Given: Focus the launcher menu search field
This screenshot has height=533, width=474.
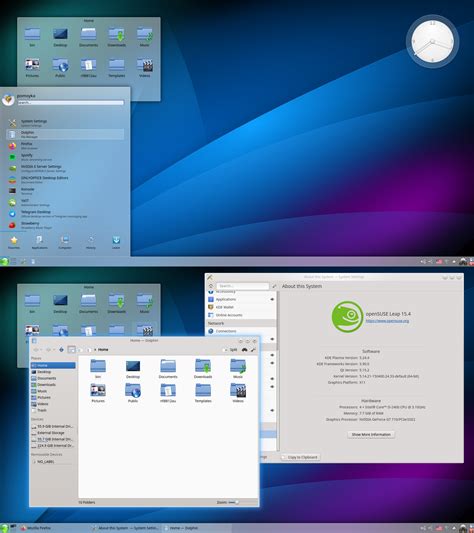Looking at the screenshot, I should click(x=71, y=102).
